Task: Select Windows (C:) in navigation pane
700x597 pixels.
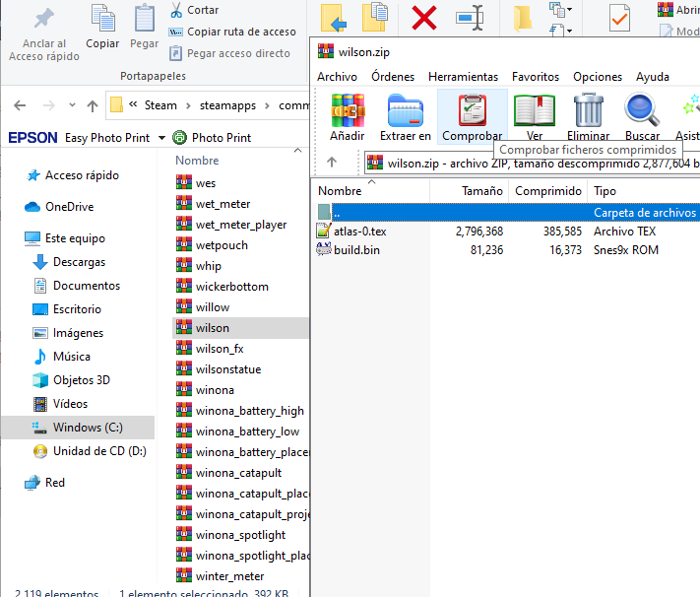Action: coord(88,428)
